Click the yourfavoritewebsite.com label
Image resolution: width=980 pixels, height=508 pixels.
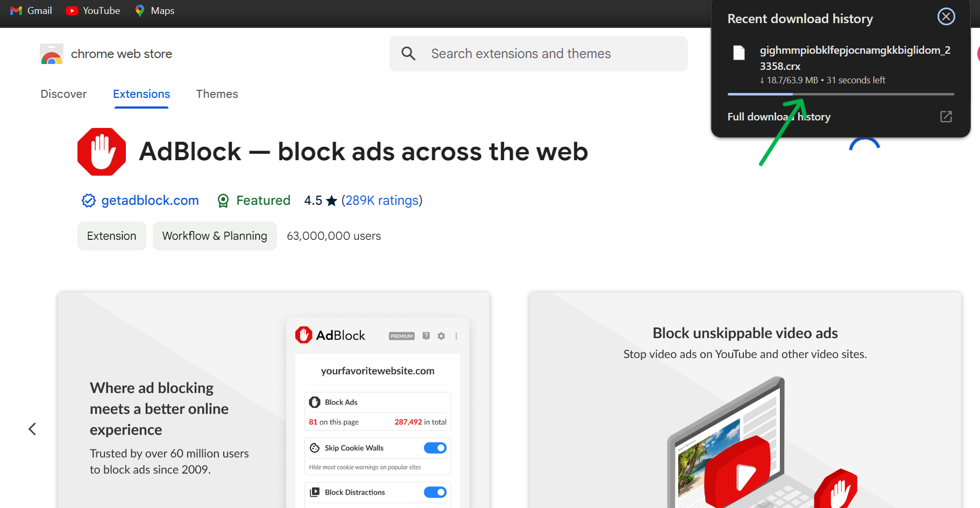(x=378, y=371)
